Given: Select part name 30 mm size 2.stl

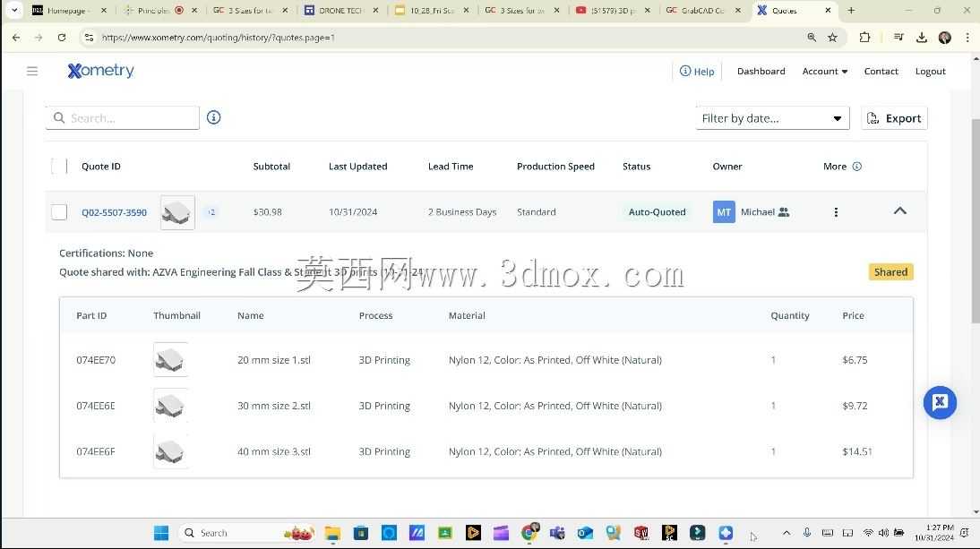Looking at the screenshot, I should coord(274,406).
